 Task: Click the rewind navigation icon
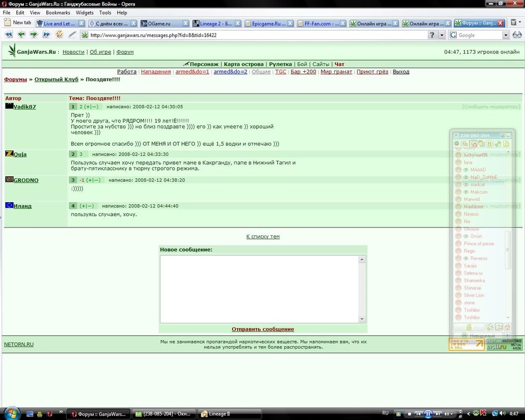[8, 34]
